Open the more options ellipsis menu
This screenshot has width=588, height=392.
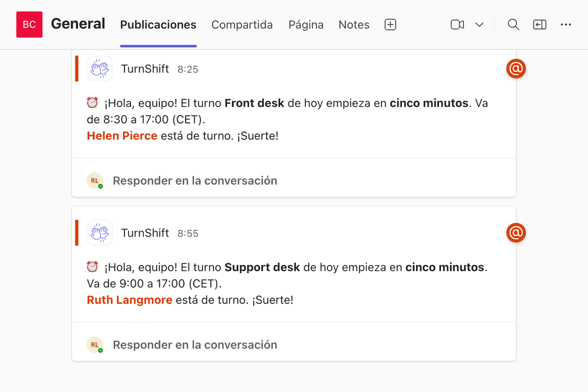pos(566,24)
